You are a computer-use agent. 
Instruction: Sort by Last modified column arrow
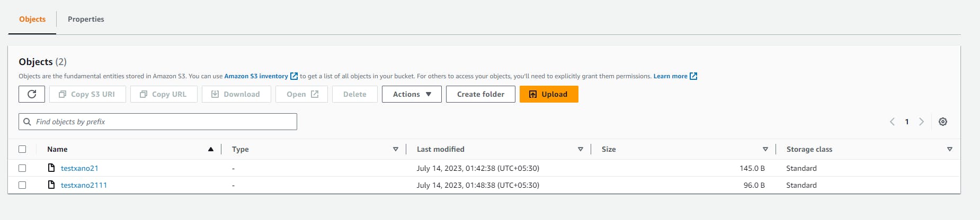pyautogui.click(x=581, y=149)
